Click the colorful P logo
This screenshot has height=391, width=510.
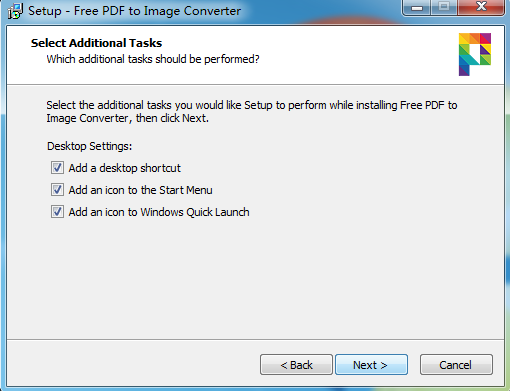475,54
